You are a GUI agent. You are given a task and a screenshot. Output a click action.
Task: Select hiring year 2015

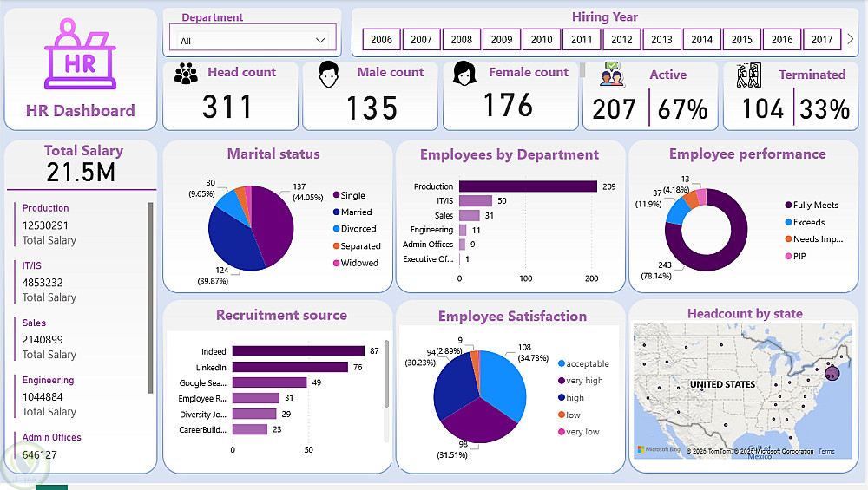(x=742, y=39)
